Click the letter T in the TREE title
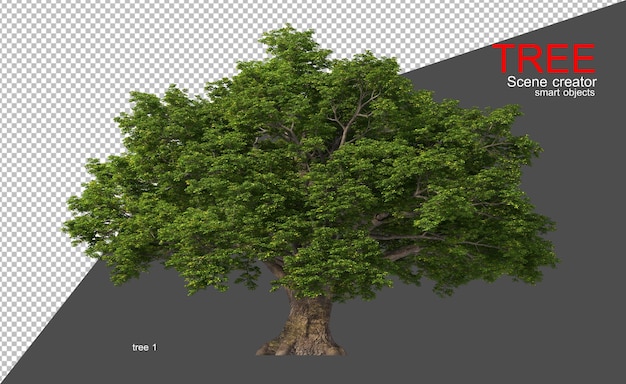Viewport: 626px width, 384px height. pos(505,58)
